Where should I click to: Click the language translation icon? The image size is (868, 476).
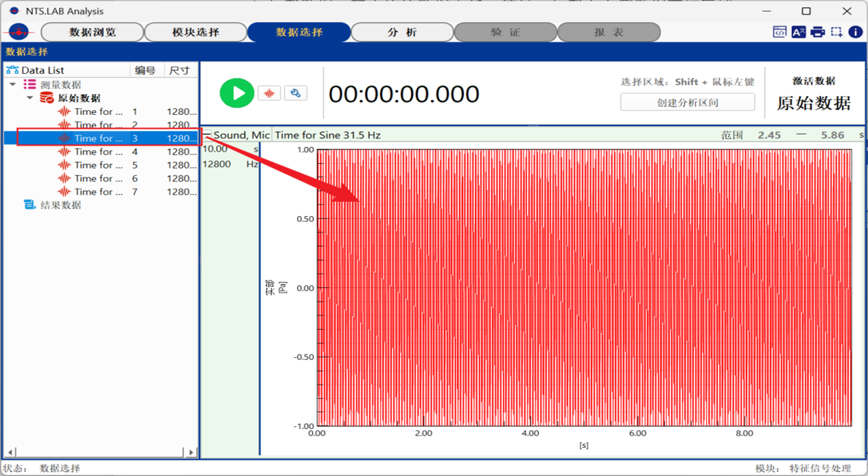[798, 32]
